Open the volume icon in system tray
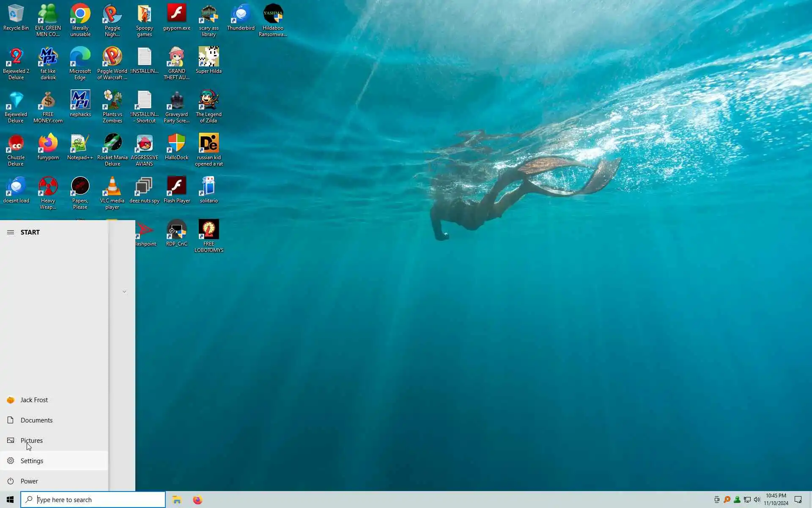Image resolution: width=812 pixels, height=508 pixels. coord(757,500)
